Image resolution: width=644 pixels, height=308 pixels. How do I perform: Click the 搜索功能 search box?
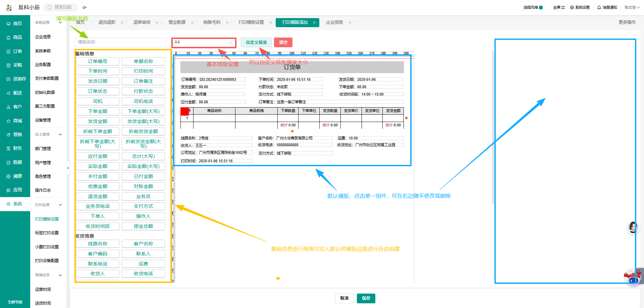point(61,7)
